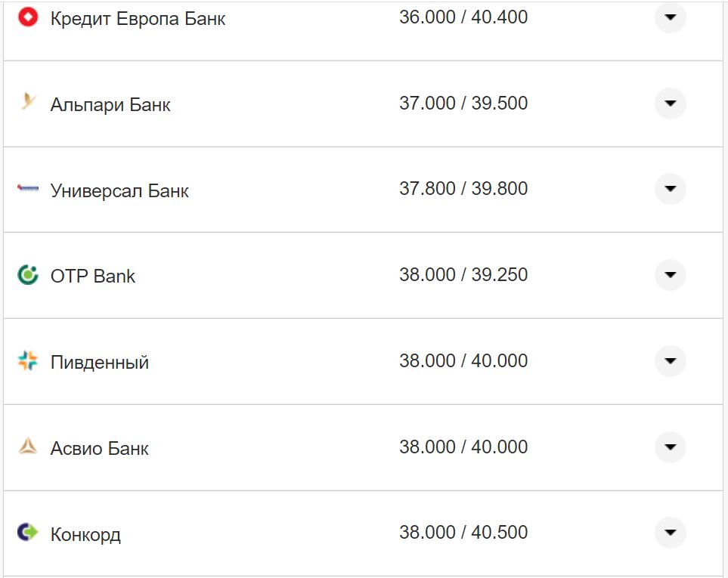This screenshot has height=578, width=728.
Task: Open the Асвио Банк dropdown arrow
Action: 670,447
